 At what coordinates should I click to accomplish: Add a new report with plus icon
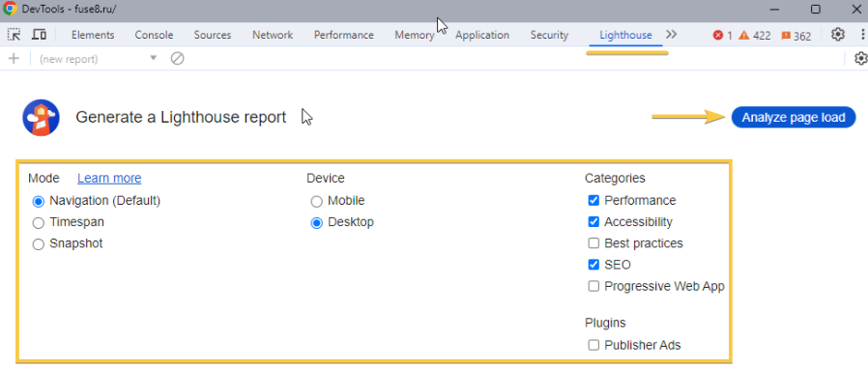[x=14, y=59]
